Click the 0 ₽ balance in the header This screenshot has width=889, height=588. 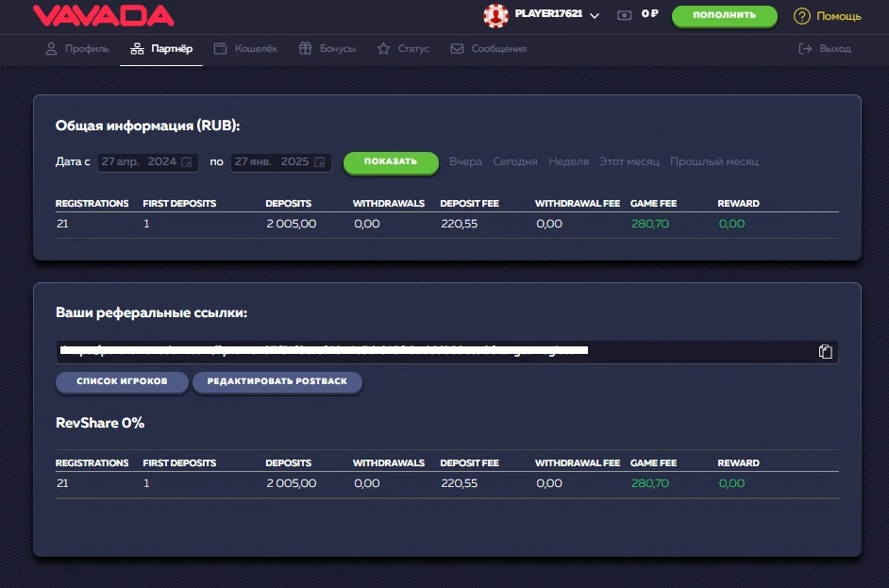(x=649, y=13)
